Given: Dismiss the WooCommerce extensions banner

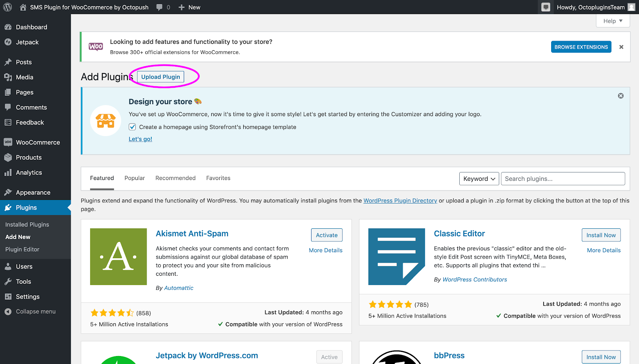Looking at the screenshot, I should tap(621, 47).
